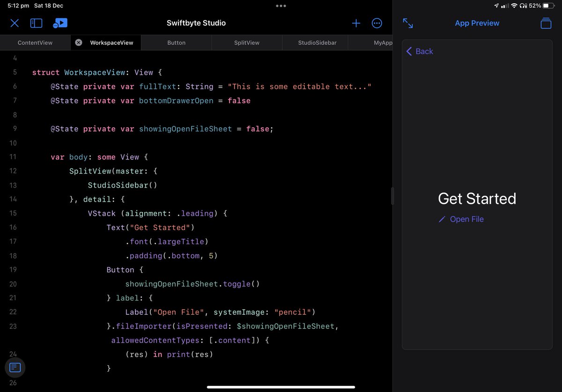Open a new file using the plus icon
562x392 pixels.
coord(356,23)
